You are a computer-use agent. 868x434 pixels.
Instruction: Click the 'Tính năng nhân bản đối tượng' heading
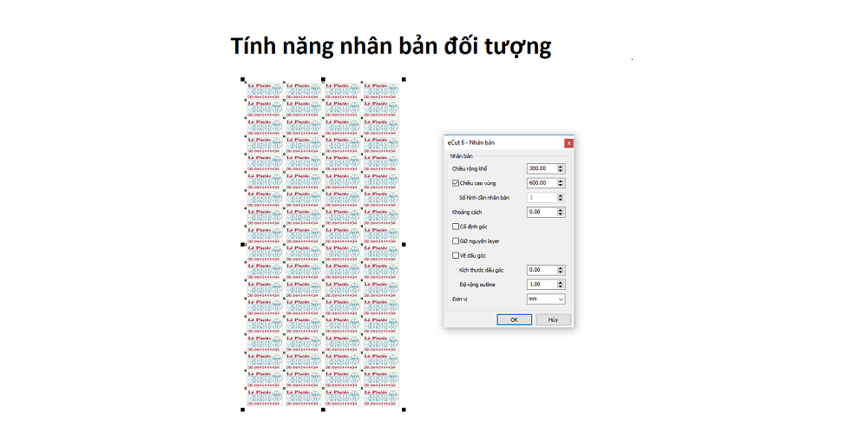click(391, 46)
